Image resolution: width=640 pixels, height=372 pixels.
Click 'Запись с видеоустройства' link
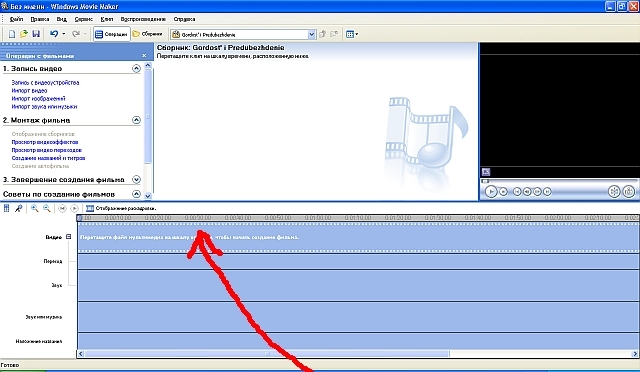(x=45, y=82)
